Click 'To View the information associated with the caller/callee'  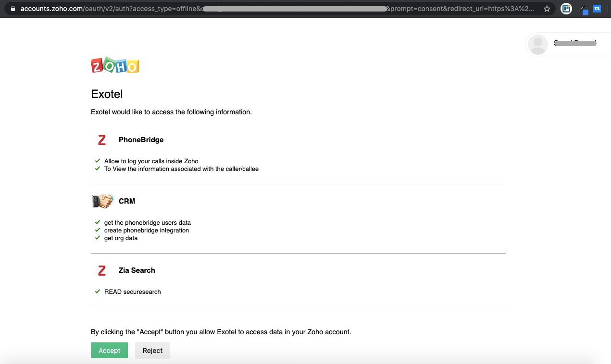click(x=181, y=169)
